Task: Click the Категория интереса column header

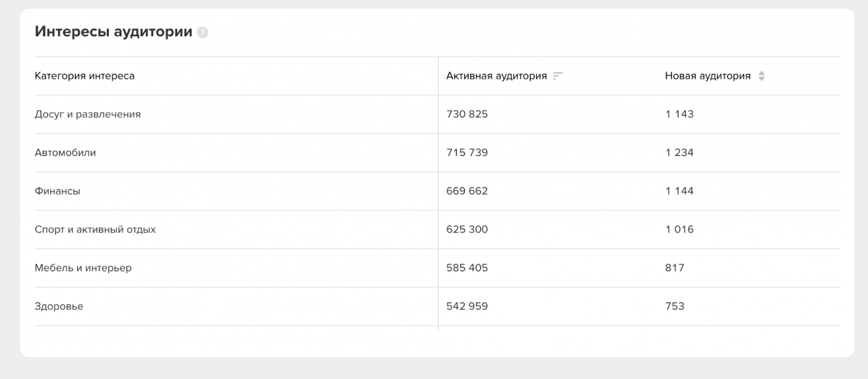Action: coord(85,76)
